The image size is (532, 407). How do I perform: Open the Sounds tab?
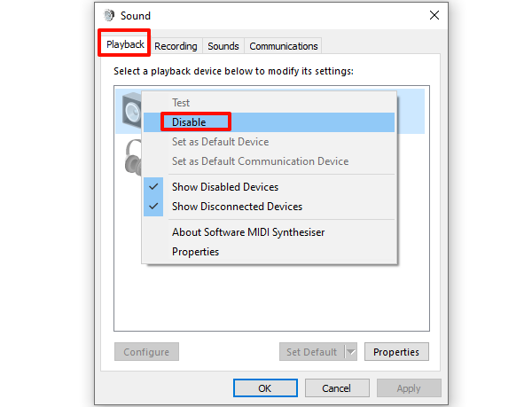[x=223, y=46]
